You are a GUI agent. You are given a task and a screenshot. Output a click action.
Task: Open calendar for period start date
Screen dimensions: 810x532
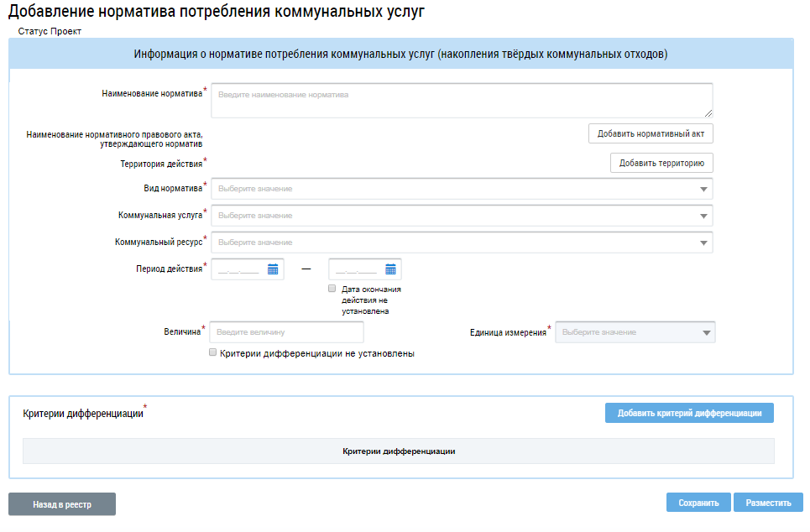273,269
